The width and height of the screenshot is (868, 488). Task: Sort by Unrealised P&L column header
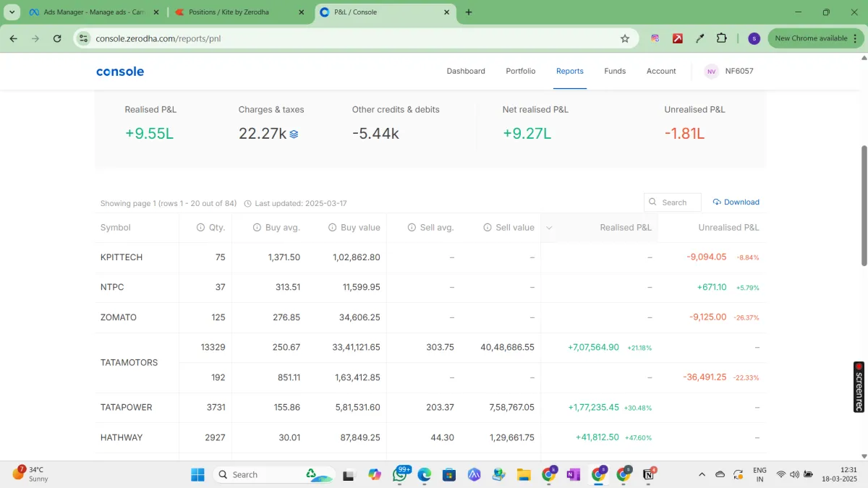(x=728, y=228)
